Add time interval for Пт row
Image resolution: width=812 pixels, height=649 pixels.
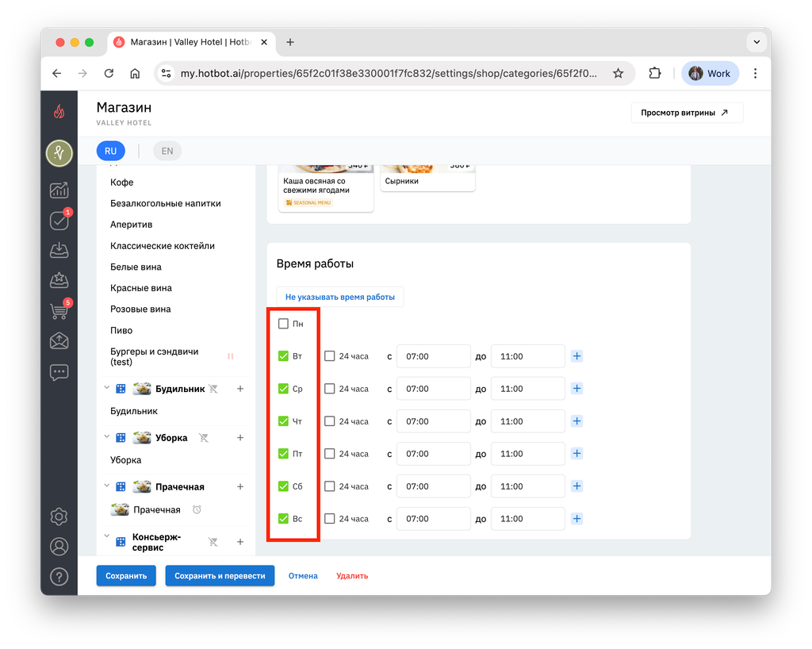point(577,453)
